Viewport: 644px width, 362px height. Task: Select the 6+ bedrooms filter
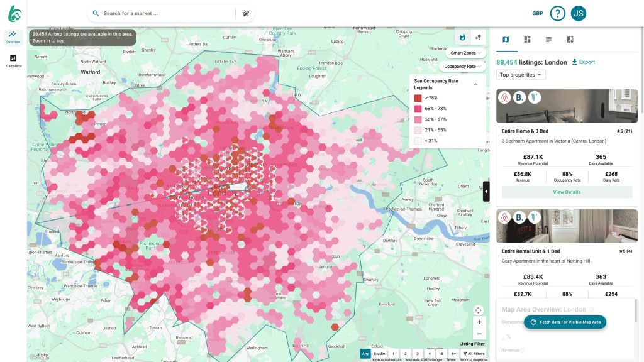pos(453,354)
